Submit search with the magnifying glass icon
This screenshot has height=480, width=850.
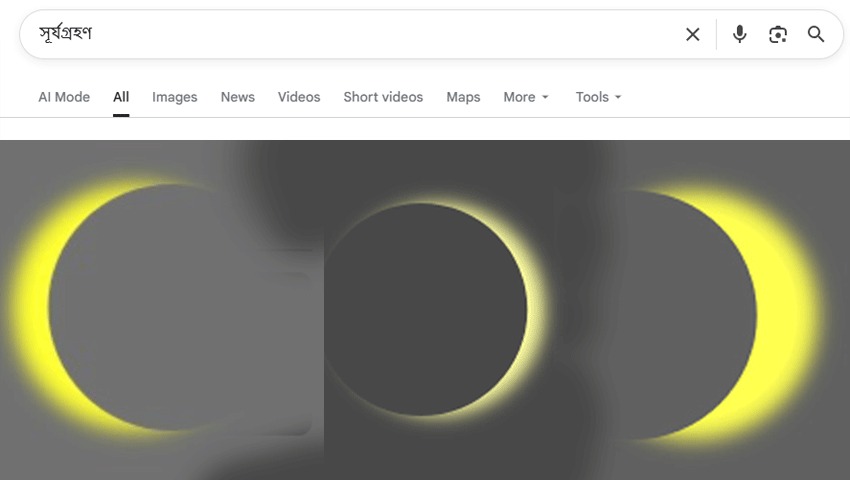pos(816,34)
